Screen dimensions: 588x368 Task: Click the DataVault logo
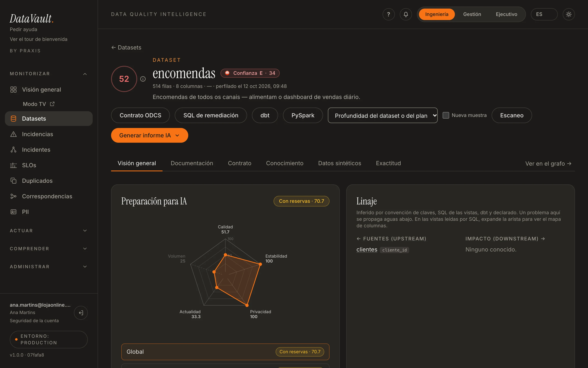(31, 19)
